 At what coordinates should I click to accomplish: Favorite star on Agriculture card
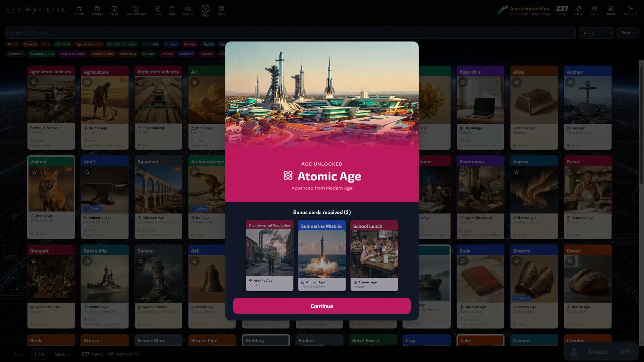(87, 82)
